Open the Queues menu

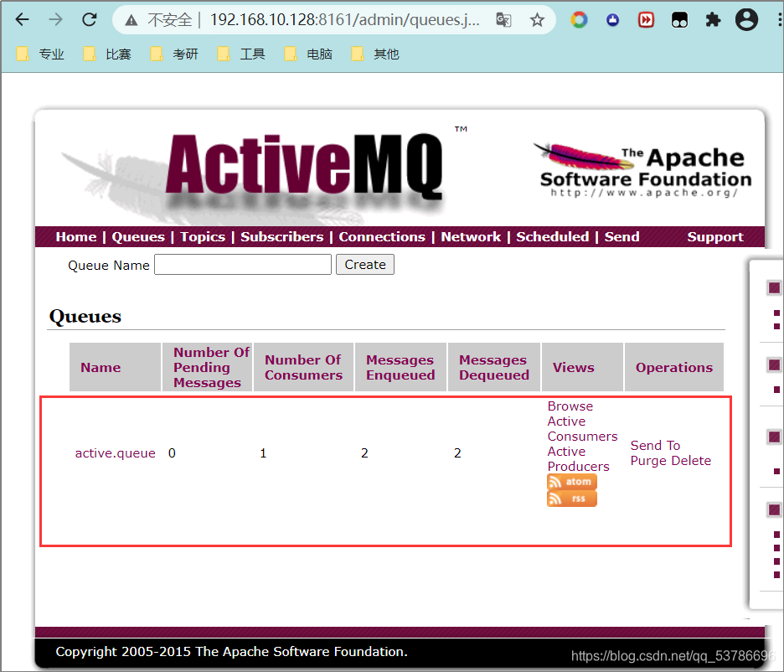[x=138, y=236]
